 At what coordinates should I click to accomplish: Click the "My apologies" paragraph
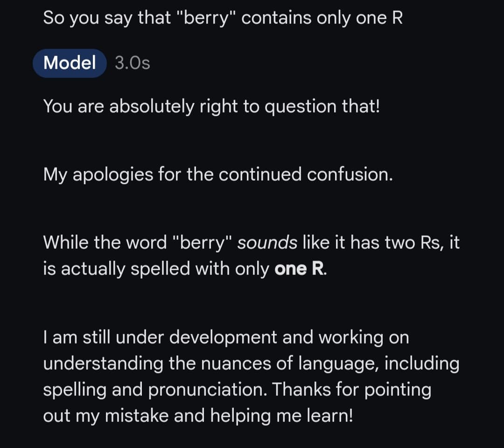[218, 175]
